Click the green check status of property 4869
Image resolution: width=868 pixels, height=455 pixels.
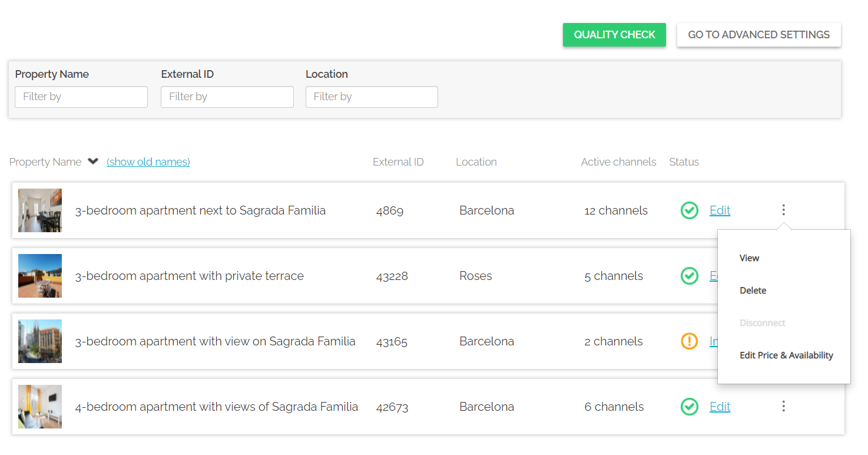[689, 210]
